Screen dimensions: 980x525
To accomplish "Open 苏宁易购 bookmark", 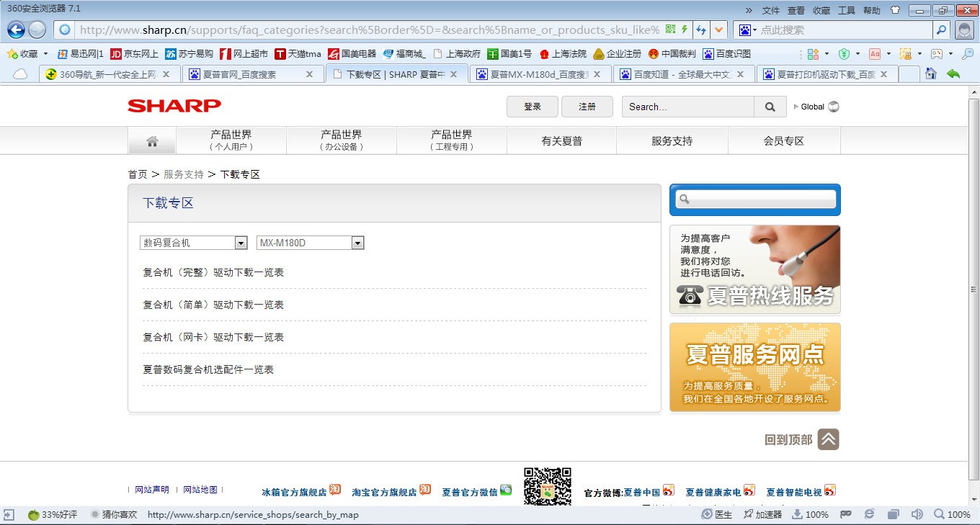I will (x=189, y=53).
